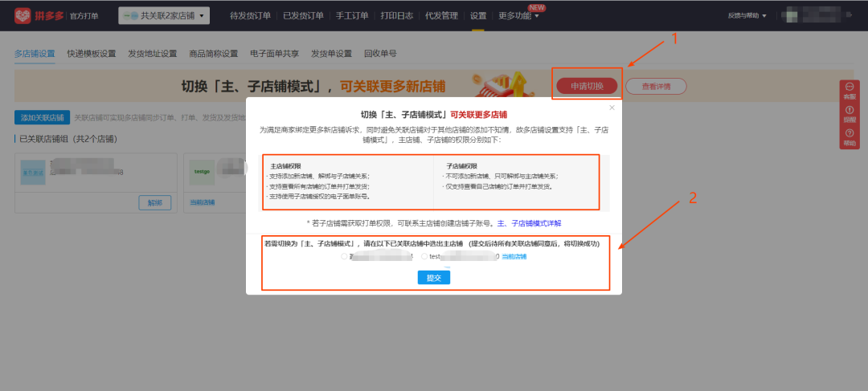Click the banner text 可关联更多新店铺
This screenshot has height=391, width=868.
tap(392, 86)
